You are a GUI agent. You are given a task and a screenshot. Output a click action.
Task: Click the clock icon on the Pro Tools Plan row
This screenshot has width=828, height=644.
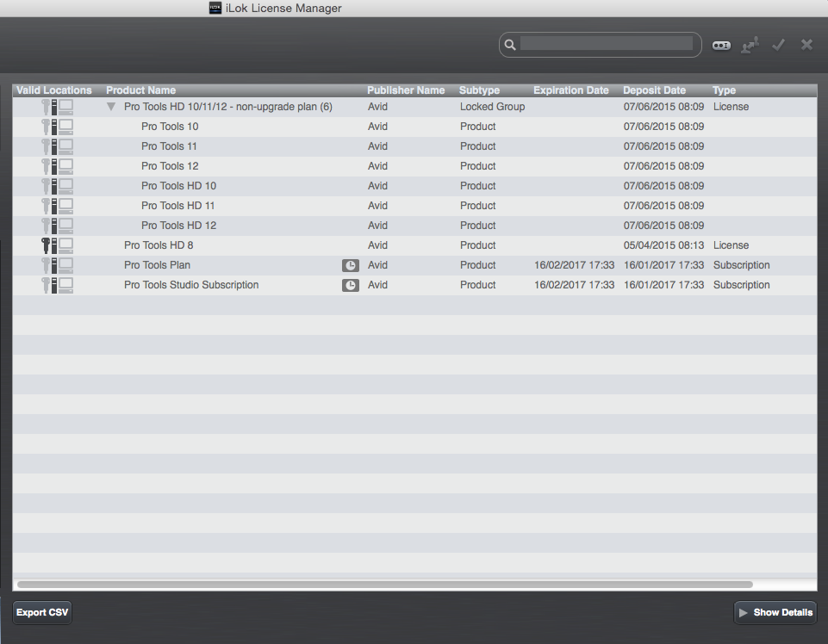(350, 264)
